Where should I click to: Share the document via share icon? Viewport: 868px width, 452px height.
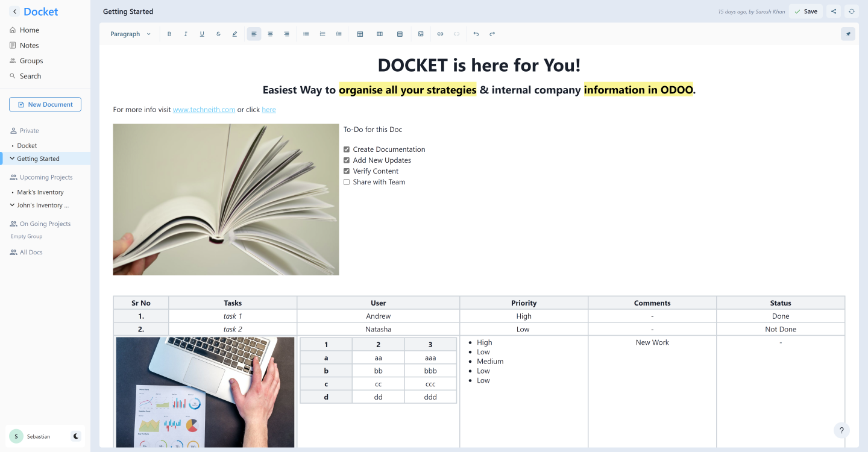click(834, 11)
